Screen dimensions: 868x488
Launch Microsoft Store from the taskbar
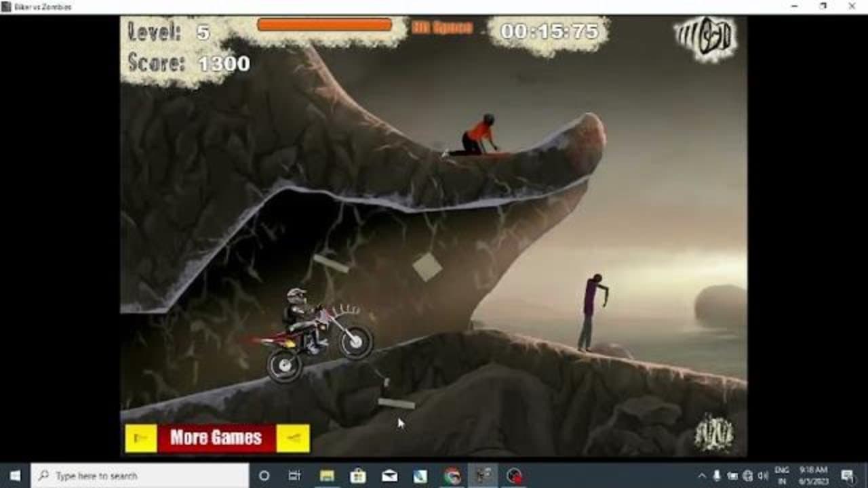pos(358,476)
